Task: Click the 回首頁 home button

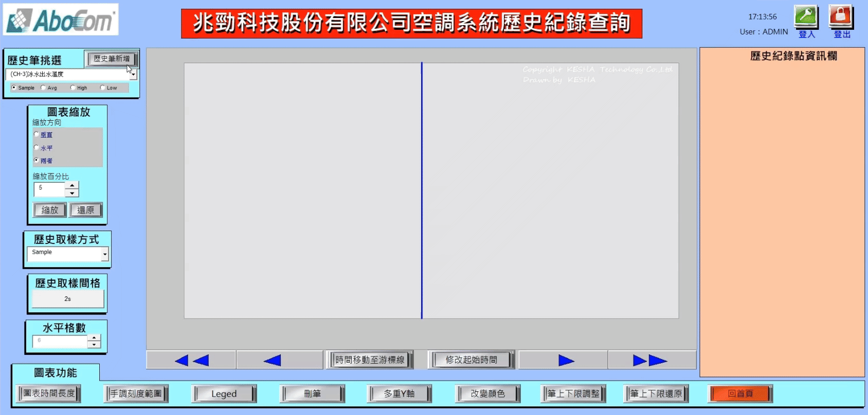Action: (x=740, y=393)
